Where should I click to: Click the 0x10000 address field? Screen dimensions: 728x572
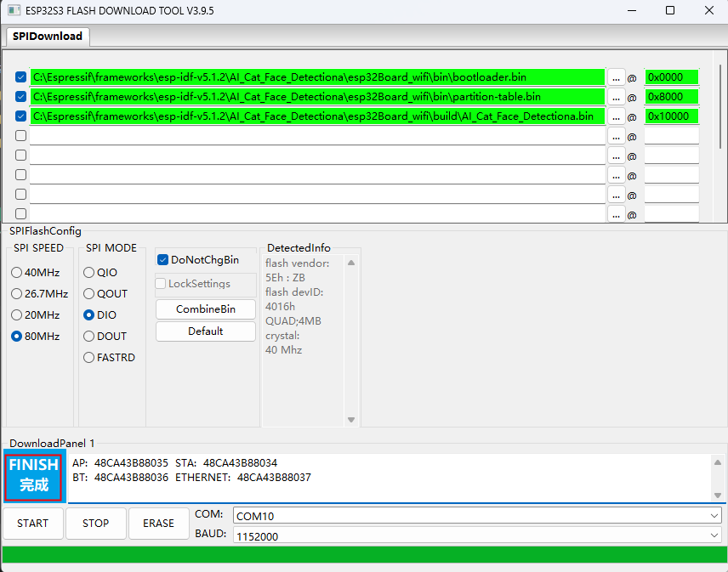coord(670,116)
